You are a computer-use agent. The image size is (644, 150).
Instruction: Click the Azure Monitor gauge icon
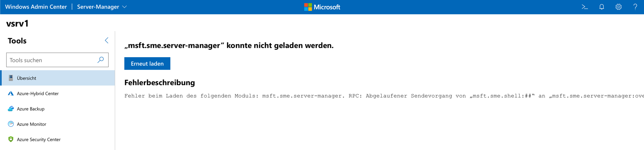[11, 124]
